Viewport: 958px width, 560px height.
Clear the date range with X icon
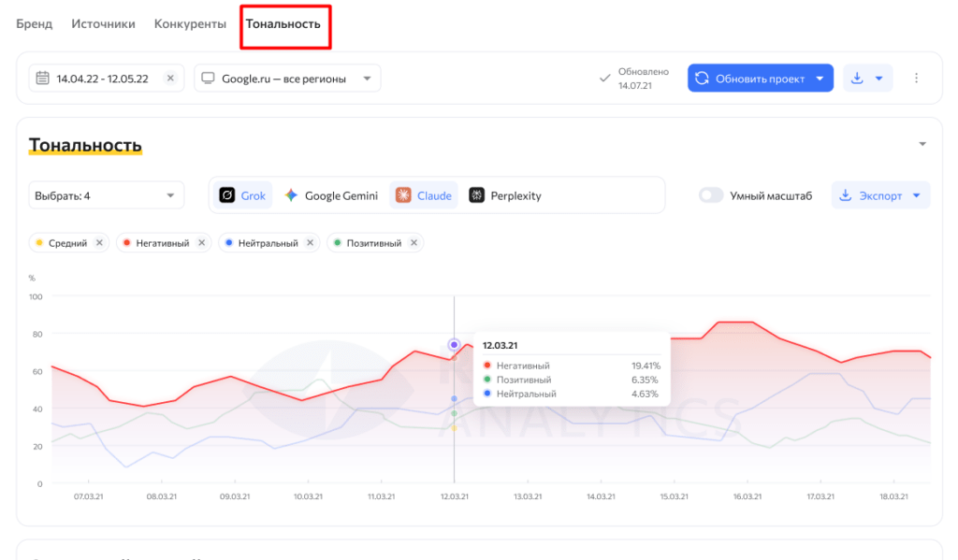point(170,79)
